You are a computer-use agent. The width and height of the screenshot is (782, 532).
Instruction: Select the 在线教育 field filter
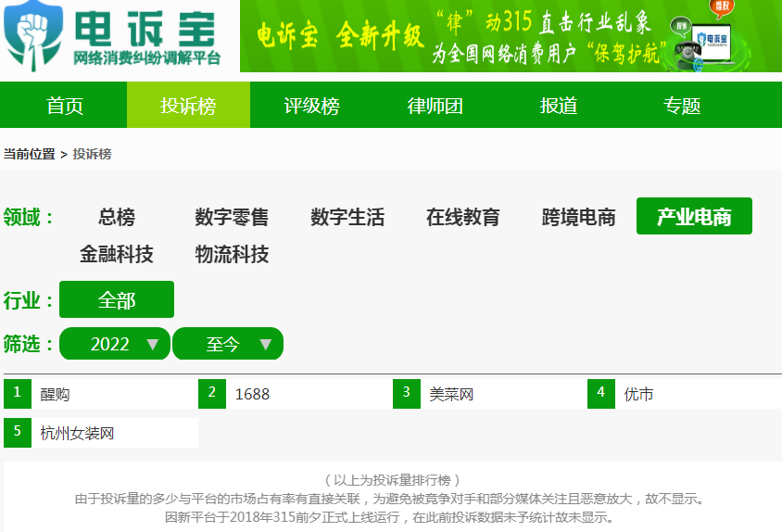click(463, 217)
